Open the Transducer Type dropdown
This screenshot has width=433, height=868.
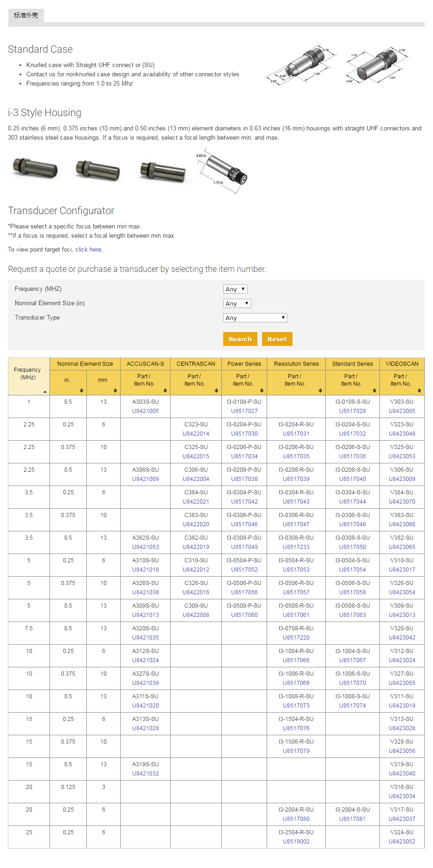coord(255,318)
